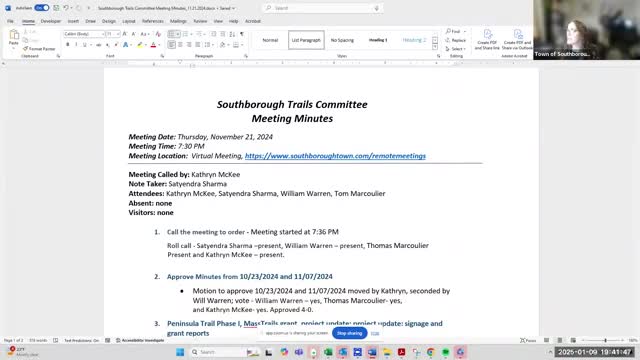Increase font size with grow icon
This screenshot has width=640, height=360.
[x=125, y=34]
